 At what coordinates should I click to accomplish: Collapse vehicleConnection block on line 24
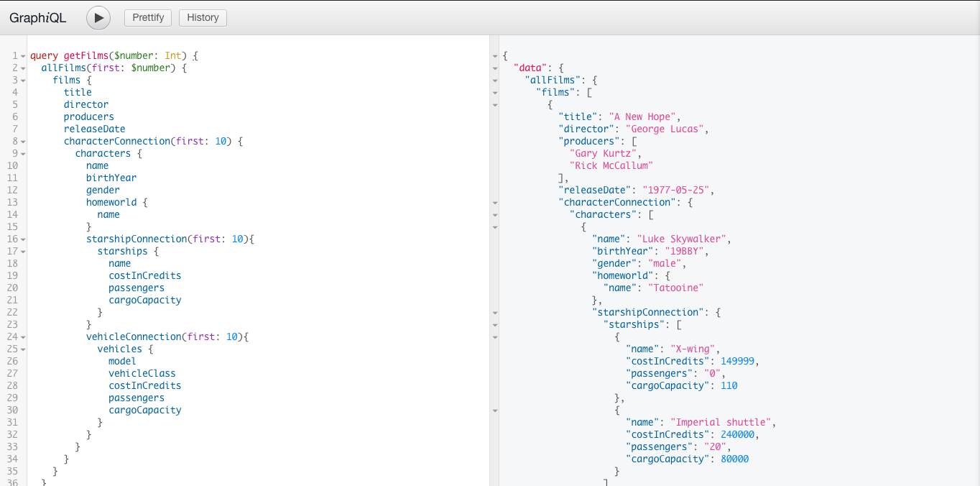coord(23,336)
